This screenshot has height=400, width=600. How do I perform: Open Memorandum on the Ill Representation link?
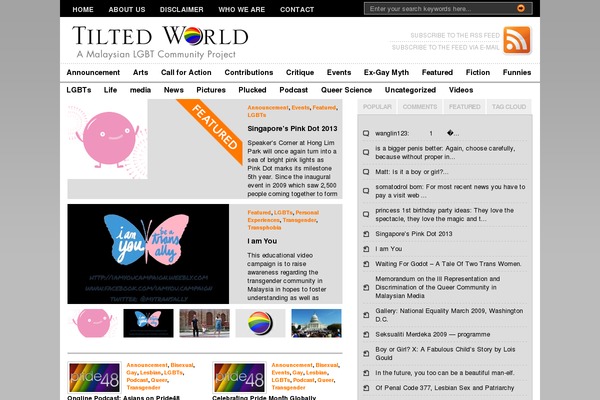point(437,287)
